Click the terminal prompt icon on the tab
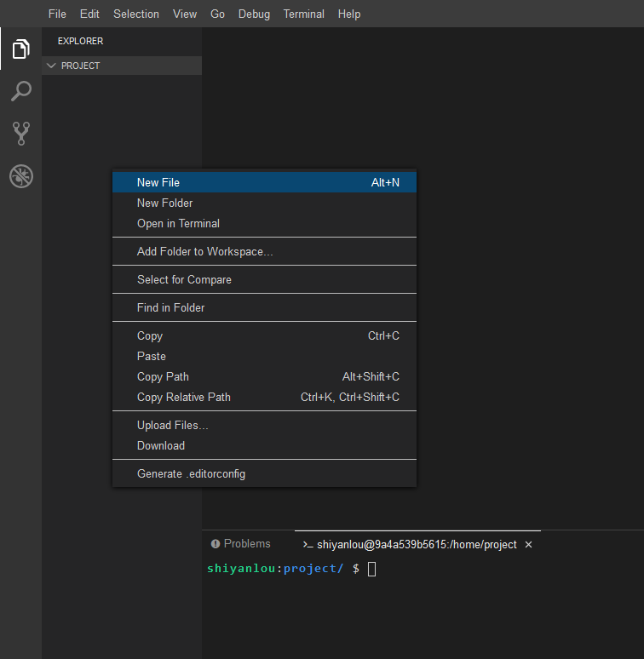This screenshot has height=659, width=644. coord(308,545)
